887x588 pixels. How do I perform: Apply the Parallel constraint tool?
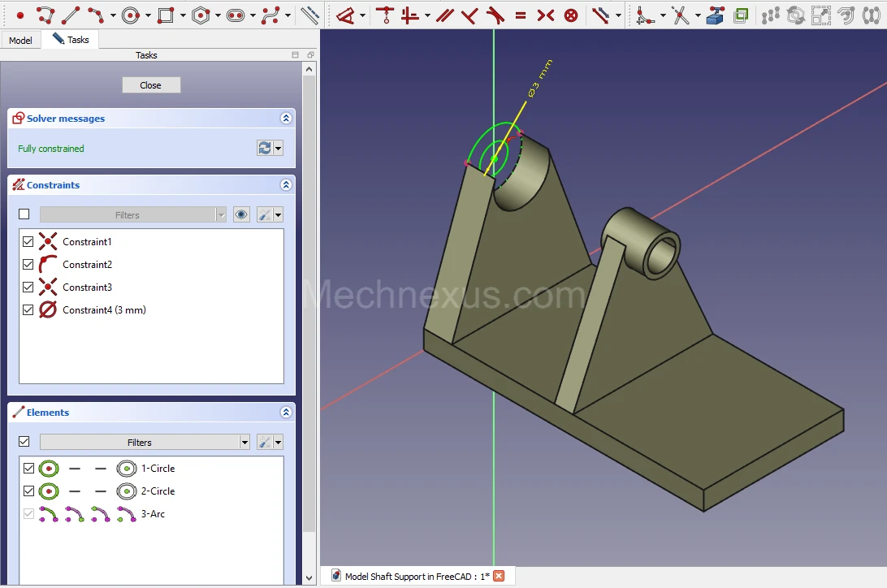tap(444, 15)
